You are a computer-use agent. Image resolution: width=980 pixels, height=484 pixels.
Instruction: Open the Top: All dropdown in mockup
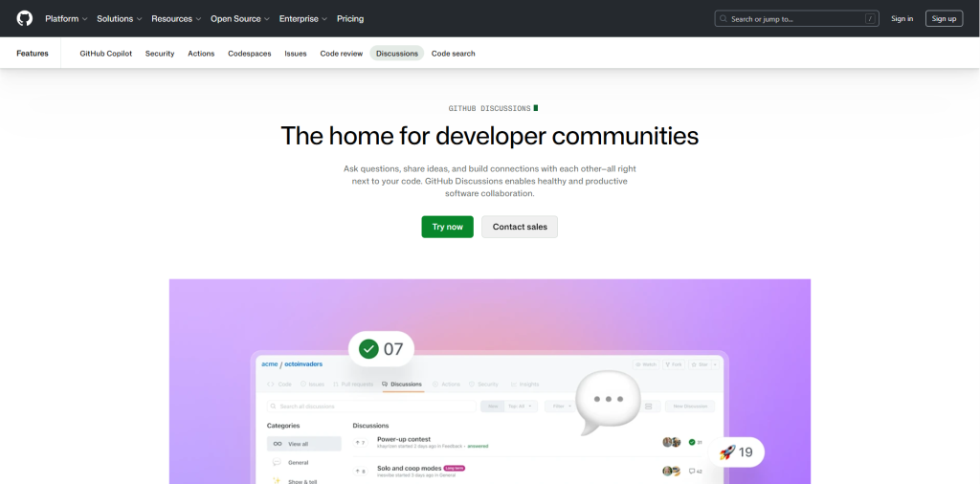click(521, 406)
